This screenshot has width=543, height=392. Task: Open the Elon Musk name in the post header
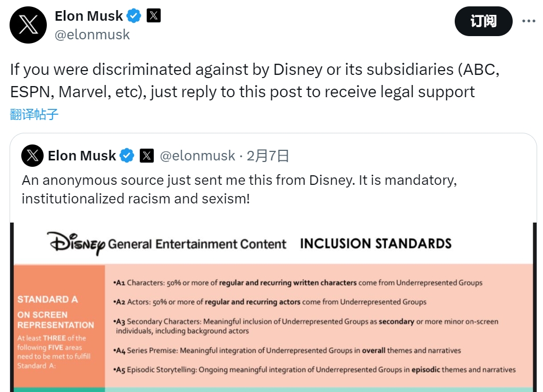(89, 16)
